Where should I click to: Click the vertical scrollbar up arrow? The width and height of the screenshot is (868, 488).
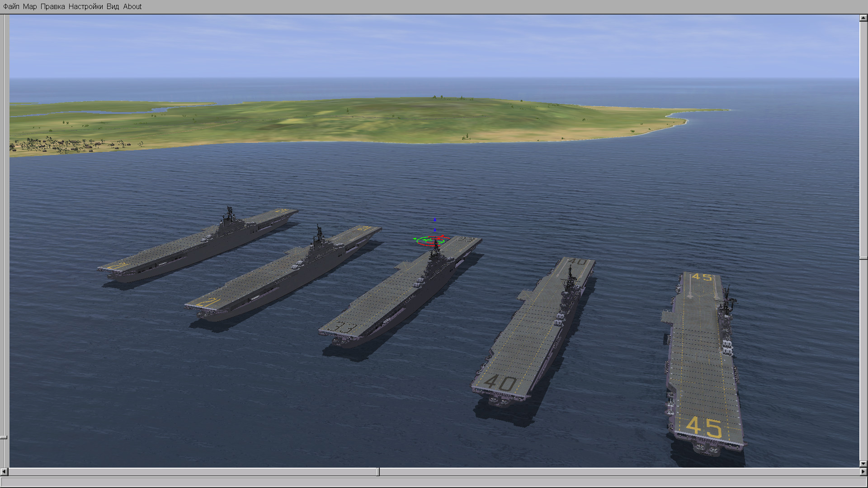pos(863,19)
